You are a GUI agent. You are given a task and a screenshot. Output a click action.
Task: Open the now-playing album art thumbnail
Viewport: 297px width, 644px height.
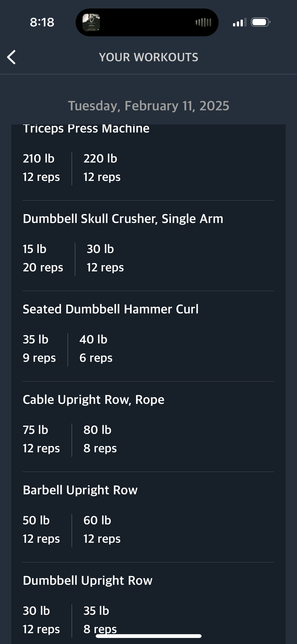coord(91,22)
